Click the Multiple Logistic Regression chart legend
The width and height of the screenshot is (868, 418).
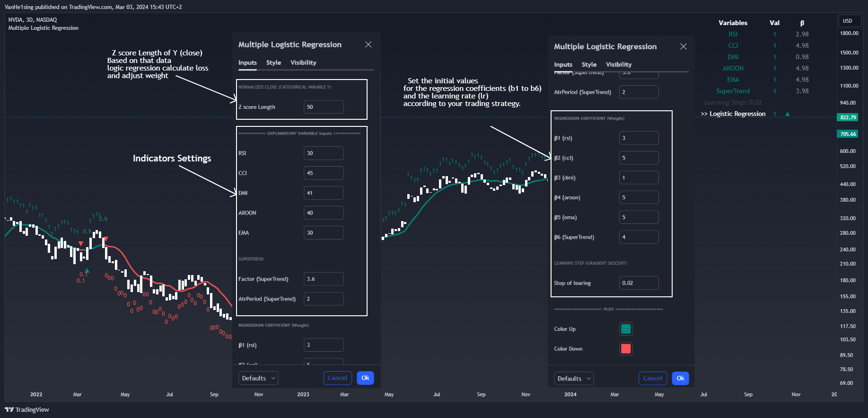pyautogui.click(x=44, y=28)
